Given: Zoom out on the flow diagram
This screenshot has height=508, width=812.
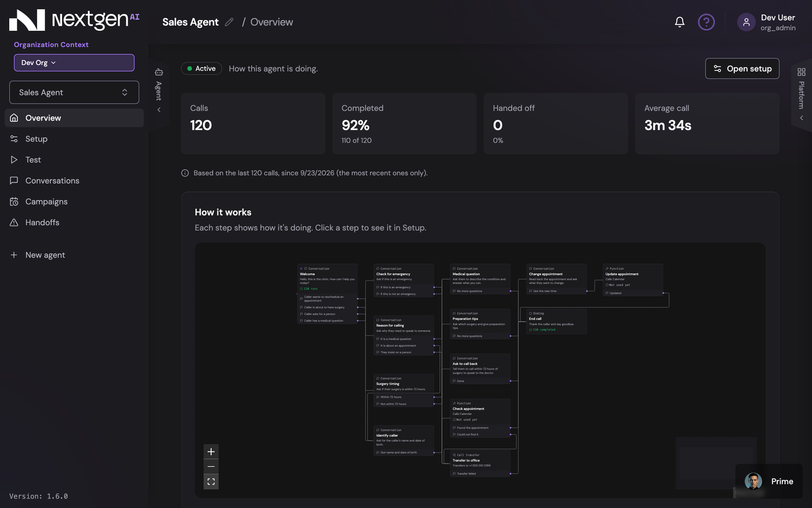Looking at the screenshot, I should tap(211, 467).
